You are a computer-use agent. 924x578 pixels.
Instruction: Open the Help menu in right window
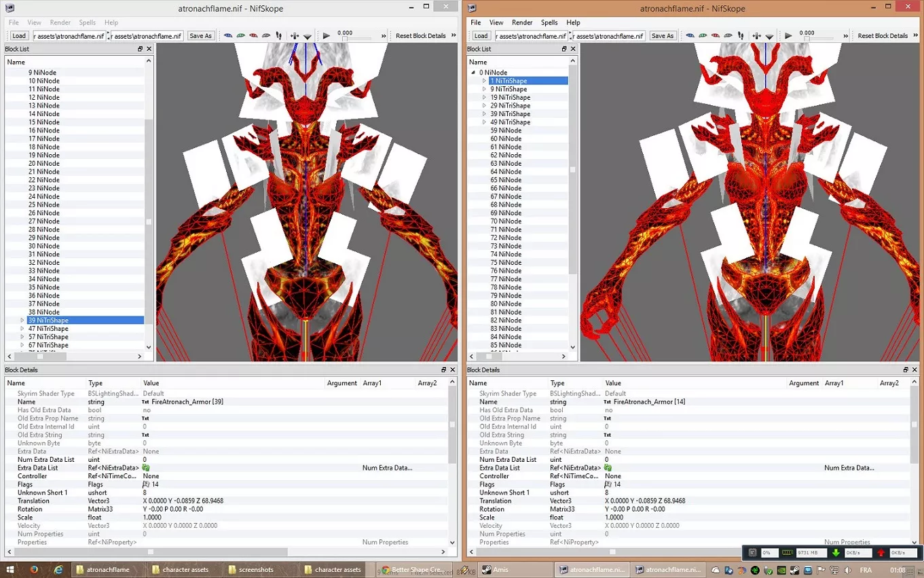573,22
